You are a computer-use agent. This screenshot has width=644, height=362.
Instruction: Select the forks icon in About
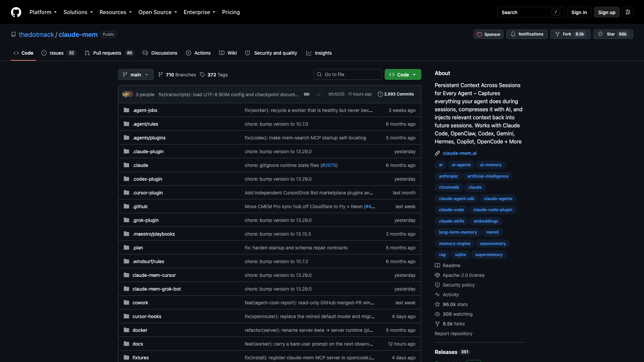coord(437,324)
